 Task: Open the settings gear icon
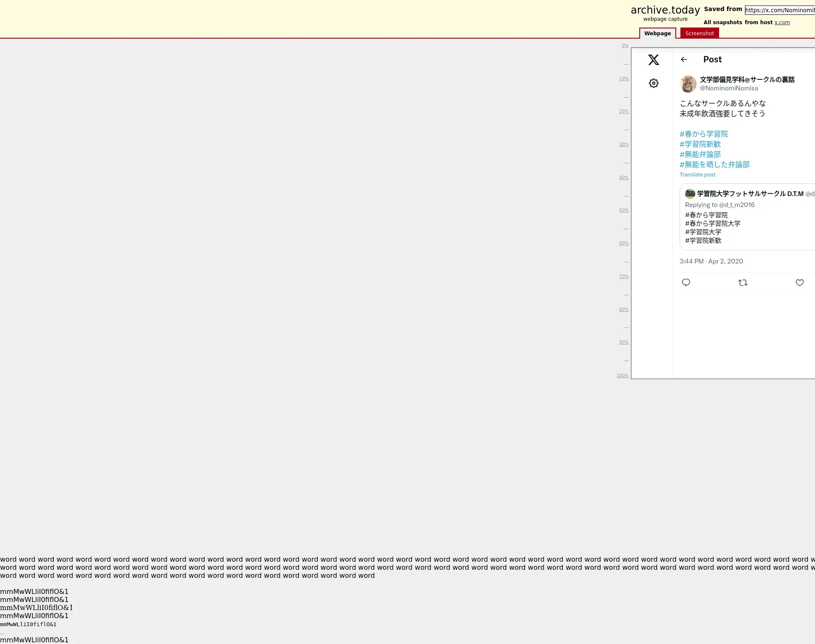pyautogui.click(x=654, y=83)
